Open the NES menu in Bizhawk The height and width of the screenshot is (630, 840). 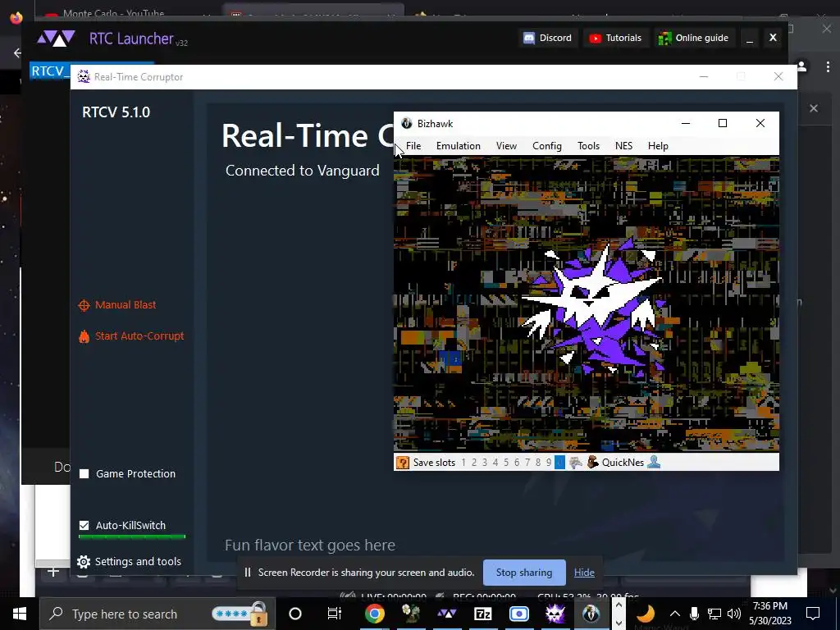point(623,146)
